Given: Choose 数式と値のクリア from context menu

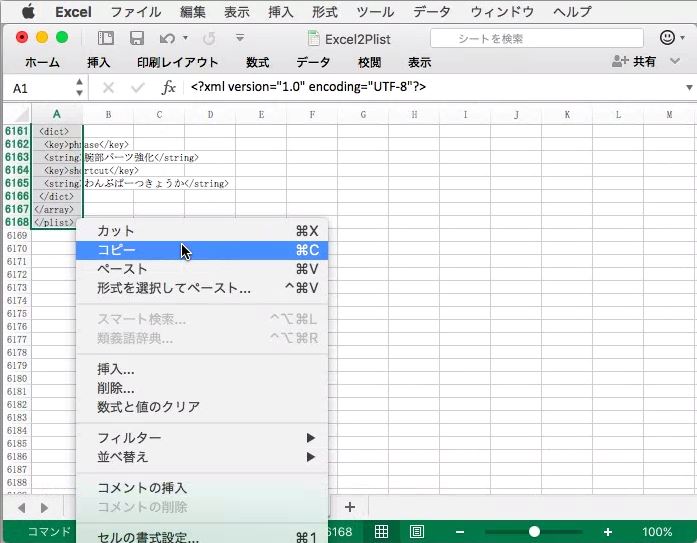Looking at the screenshot, I should 202,407.
